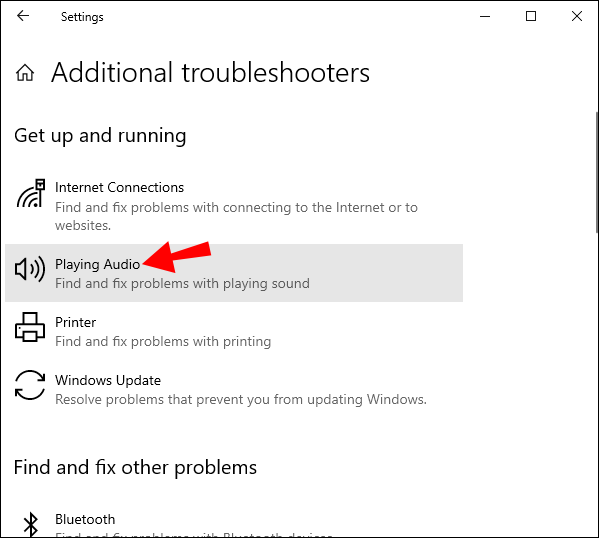599x538 pixels.
Task: Go back using the back arrow
Action: [23, 16]
